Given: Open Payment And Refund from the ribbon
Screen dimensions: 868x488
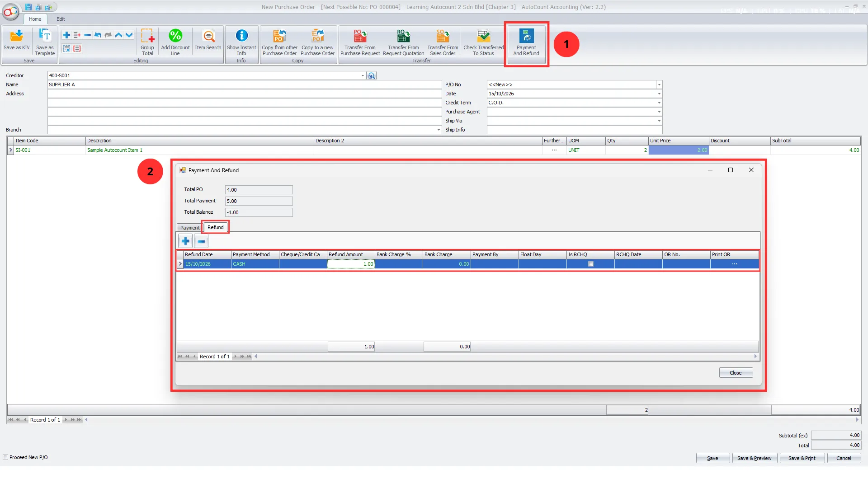Looking at the screenshot, I should point(526,42).
